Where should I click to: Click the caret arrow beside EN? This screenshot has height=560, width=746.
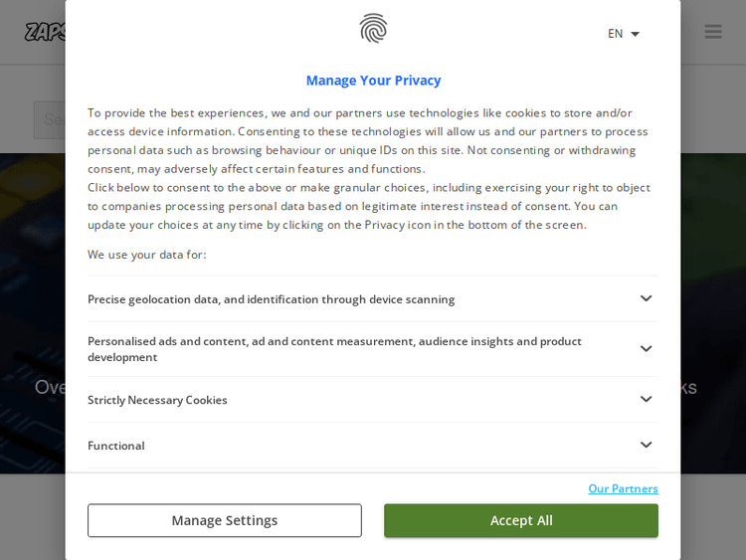[636, 34]
